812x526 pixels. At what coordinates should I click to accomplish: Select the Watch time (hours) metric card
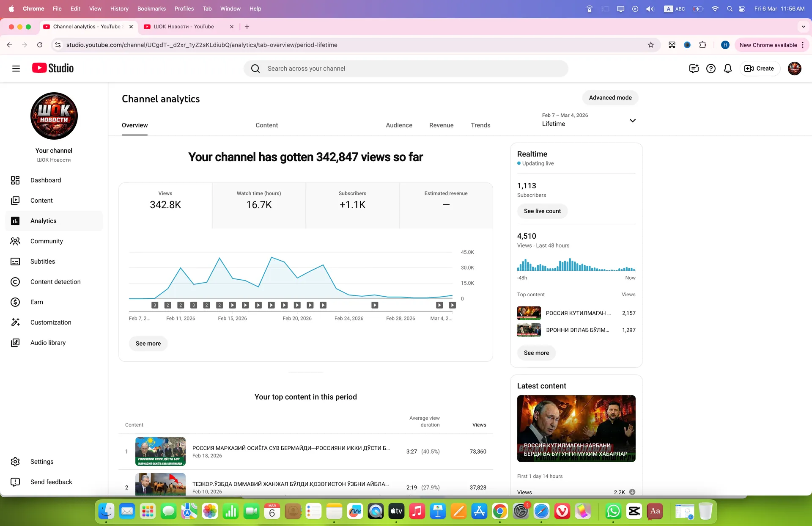click(x=259, y=206)
